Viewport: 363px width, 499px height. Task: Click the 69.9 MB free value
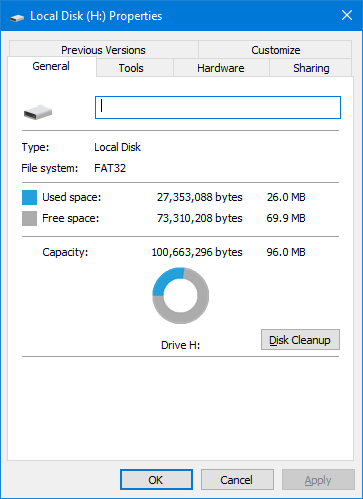tap(286, 218)
